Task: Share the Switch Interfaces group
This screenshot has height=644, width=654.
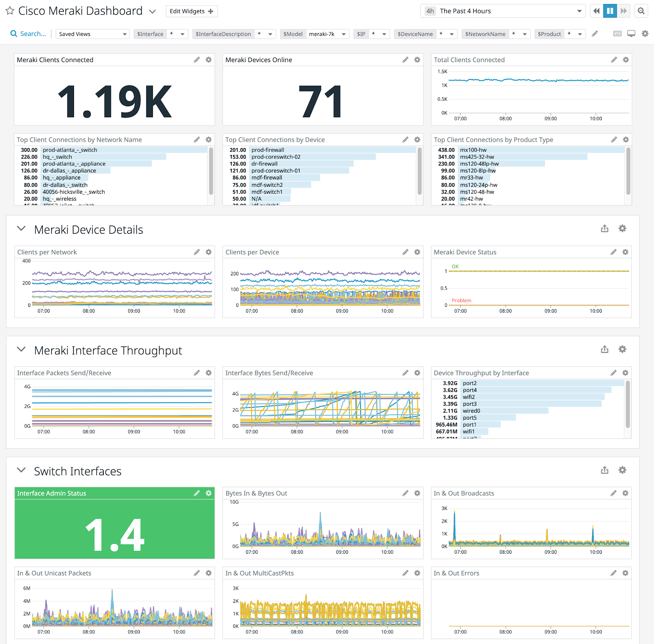Action: tap(605, 470)
